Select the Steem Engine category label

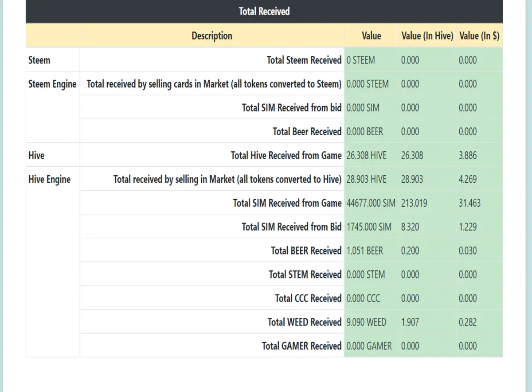click(52, 84)
